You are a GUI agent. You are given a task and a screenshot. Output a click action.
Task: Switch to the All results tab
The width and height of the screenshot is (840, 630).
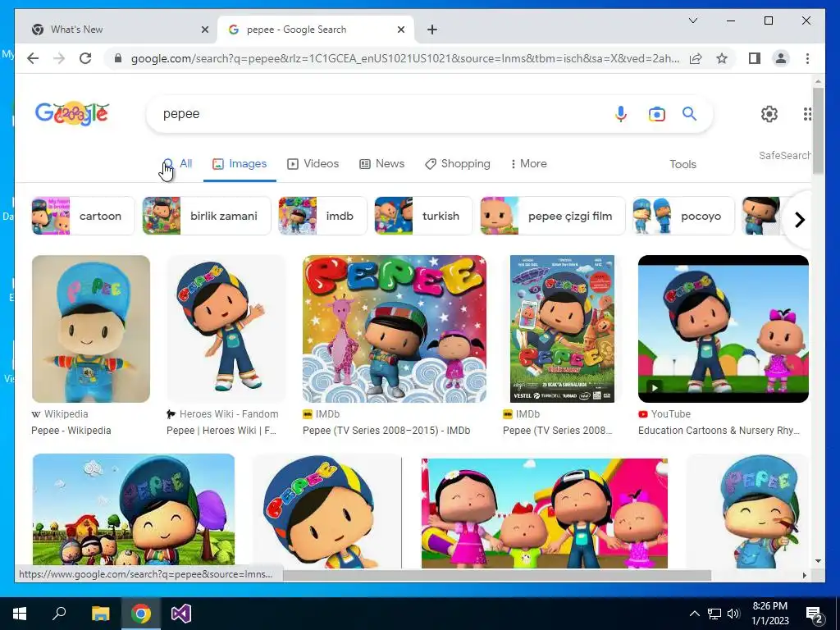[x=177, y=163]
